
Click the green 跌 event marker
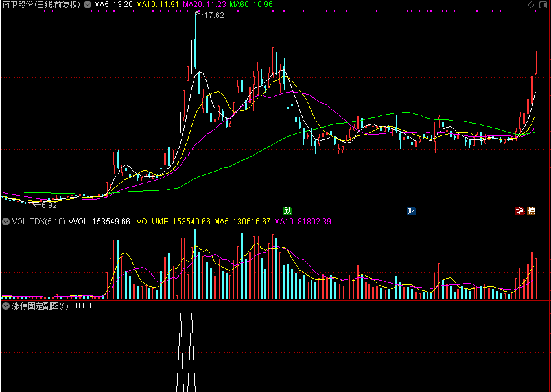pos(288,211)
